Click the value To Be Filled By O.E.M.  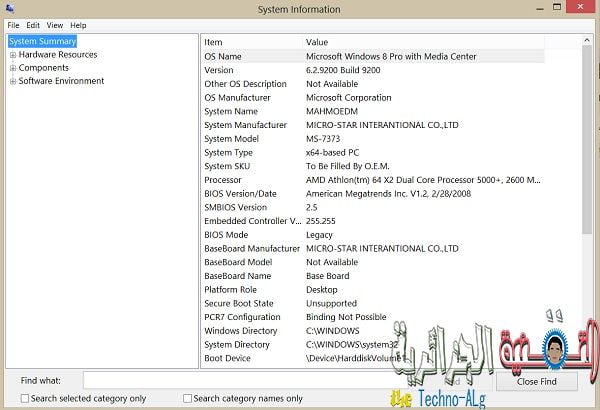(347, 166)
